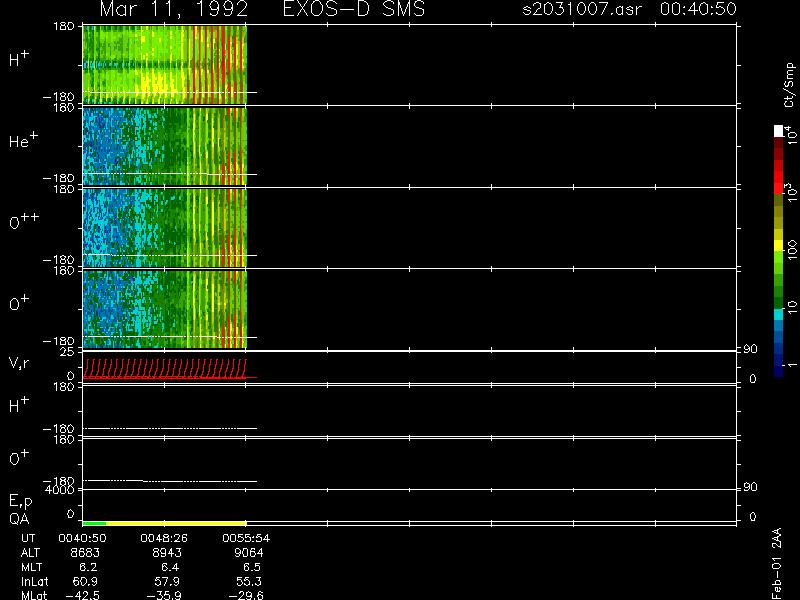
Task: Click the MLat value "-42.5"
Action: [83, 595]
